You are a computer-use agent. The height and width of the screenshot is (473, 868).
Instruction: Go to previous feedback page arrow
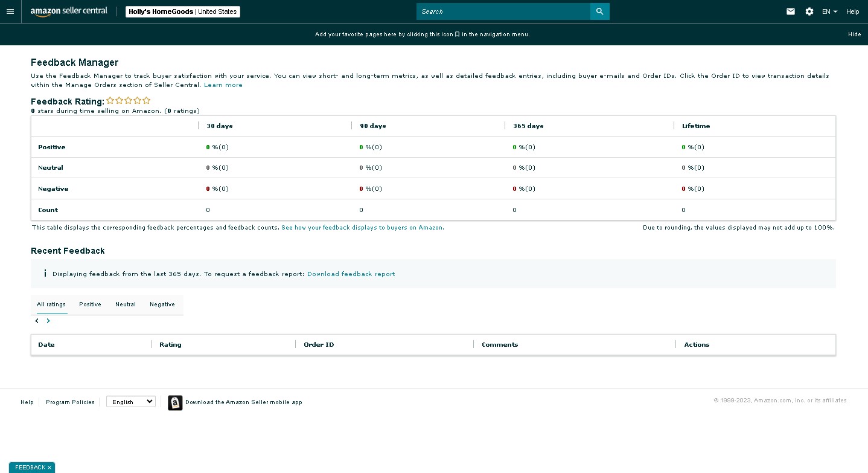pos(37,321)
